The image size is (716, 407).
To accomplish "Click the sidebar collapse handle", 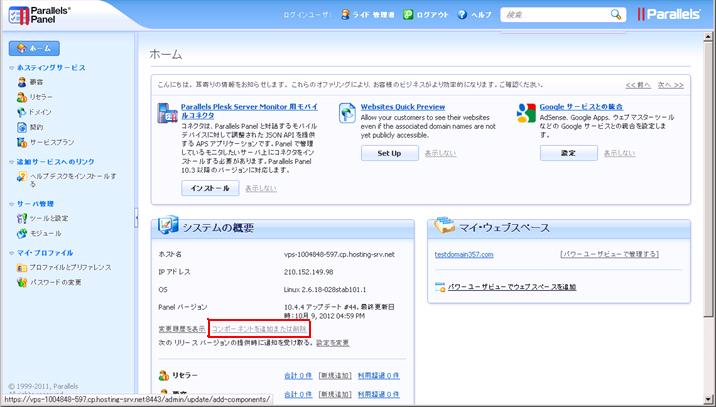I will click(136, 218).
